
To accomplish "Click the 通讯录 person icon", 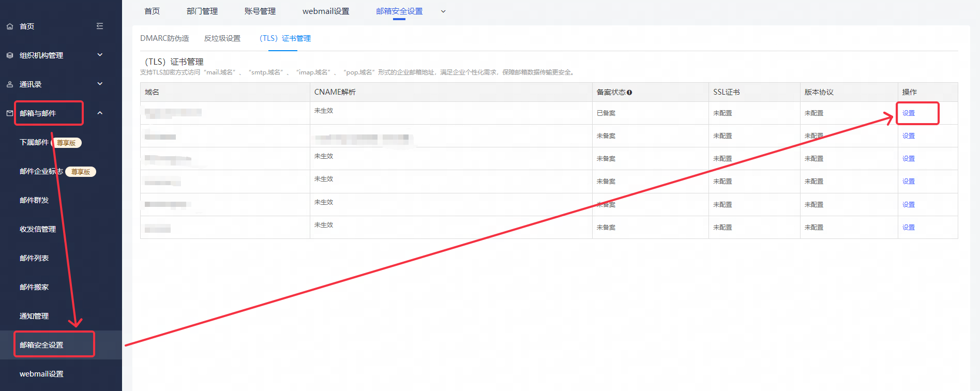I will 10,84.
